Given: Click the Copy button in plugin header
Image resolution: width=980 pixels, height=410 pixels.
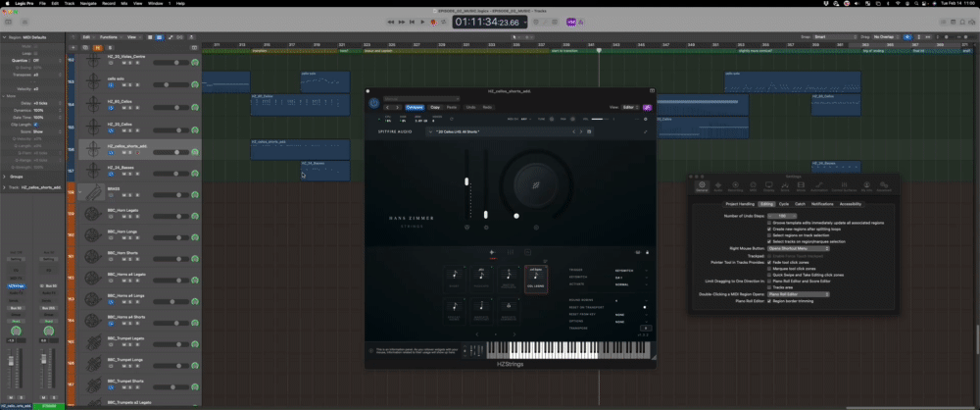Looking at the screenshot, I should point(435,107).
